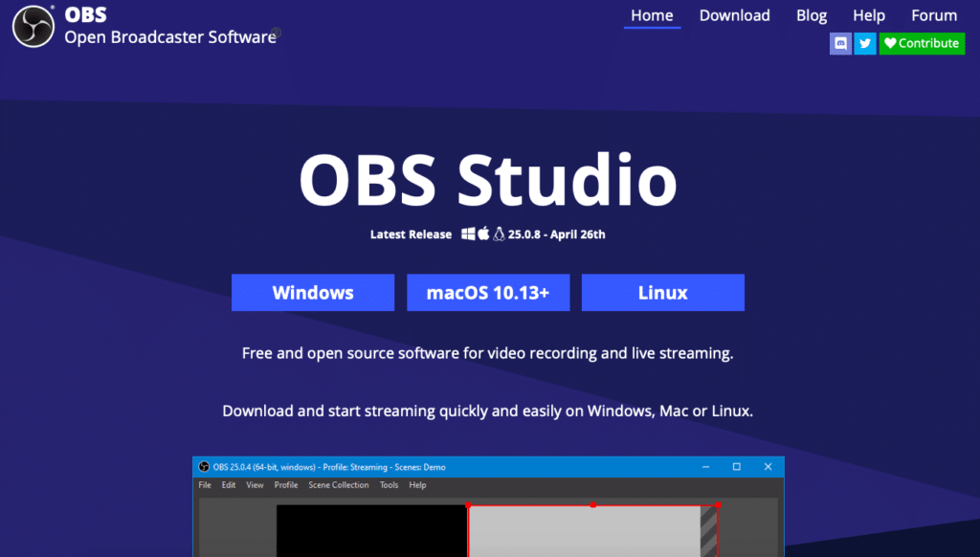
Task: Open the File menu in the OBS preview
Action: [205, 485]
